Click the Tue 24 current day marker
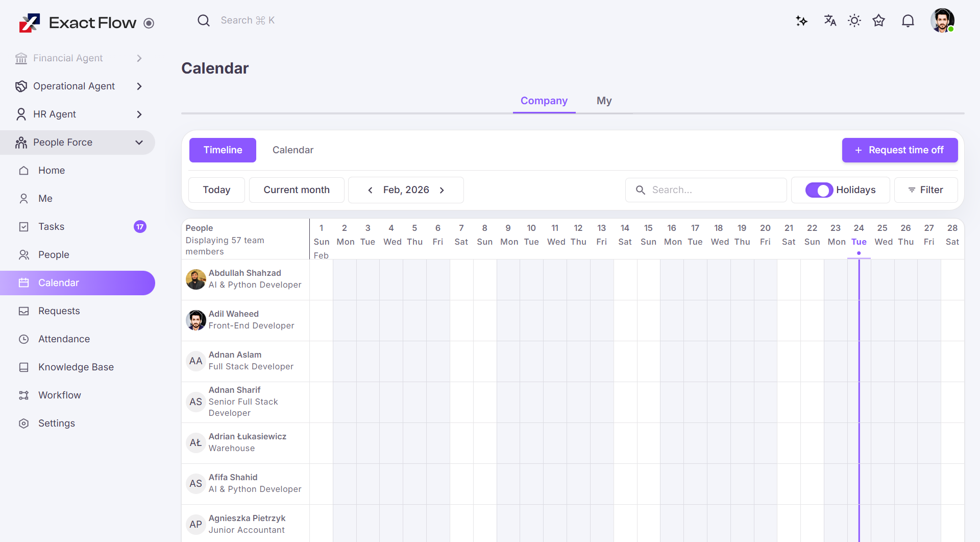Image resolution: width=980 pixels, height=542 pixels. click(x=859, y=235)
